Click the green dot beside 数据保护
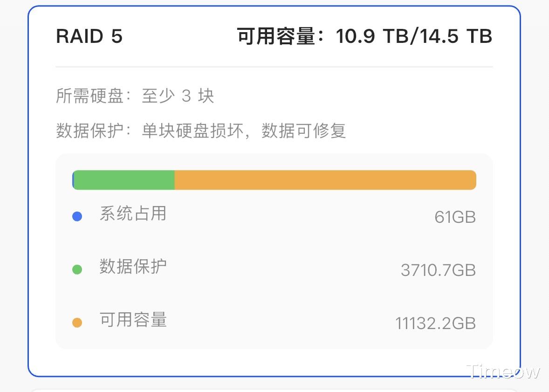Viewport: 549px width, 392px height. pos(77,269)
